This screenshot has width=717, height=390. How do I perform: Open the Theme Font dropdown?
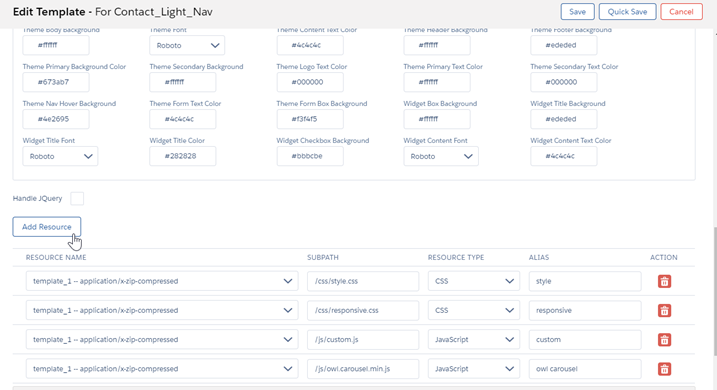click(187, 45)
